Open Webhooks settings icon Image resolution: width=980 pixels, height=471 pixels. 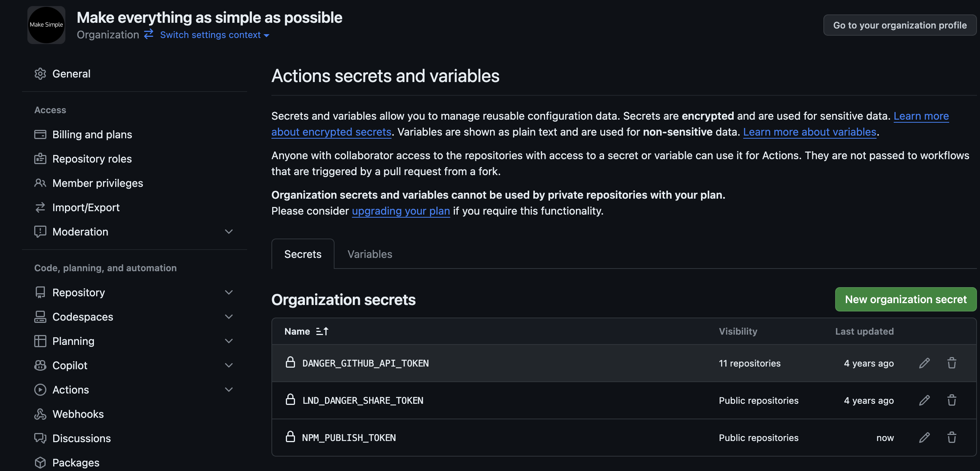coord(40,414)
